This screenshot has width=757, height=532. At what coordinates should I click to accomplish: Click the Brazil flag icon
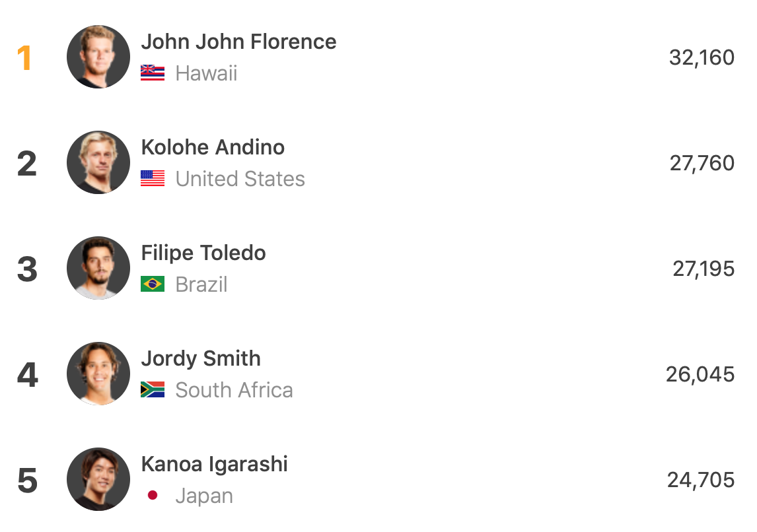pyautogui.click(x=153, y=284)
